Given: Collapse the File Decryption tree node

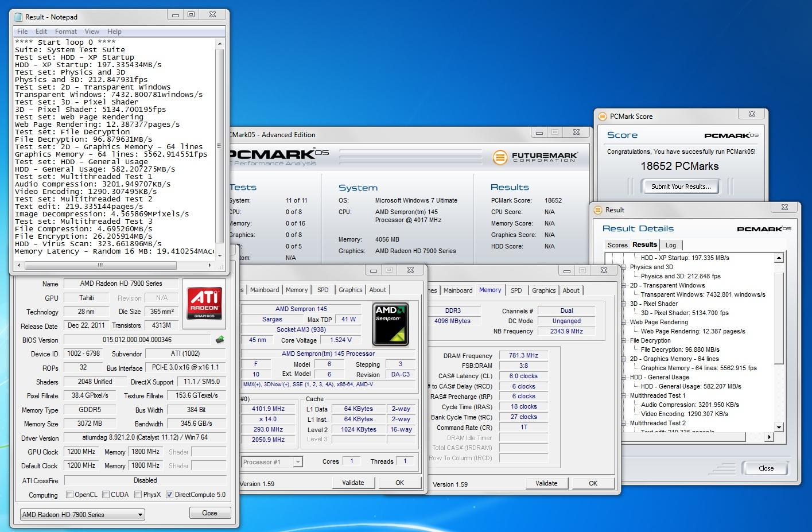Looking at the screenshot, I should click(624, 340).
